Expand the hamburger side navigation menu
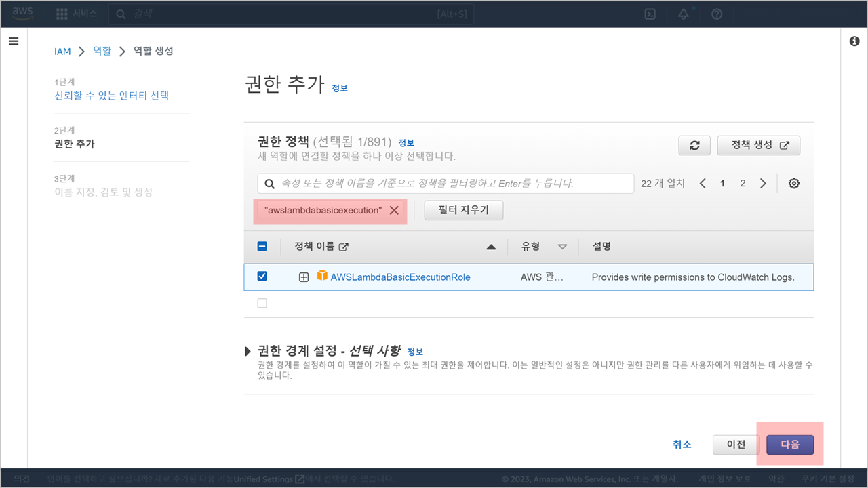Screen dimensions: 868x488 (x=14, y=41)
